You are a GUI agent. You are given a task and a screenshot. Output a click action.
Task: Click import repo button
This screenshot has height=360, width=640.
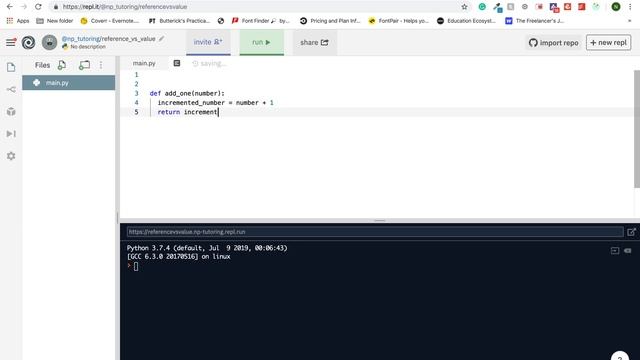[553, 42]
